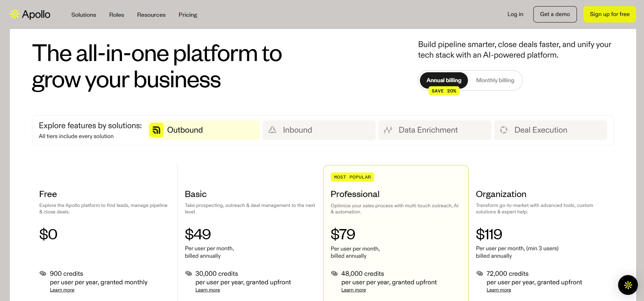Screen dimensions: 644x301
Task: Expand the Resources menu
Action: 151,15
